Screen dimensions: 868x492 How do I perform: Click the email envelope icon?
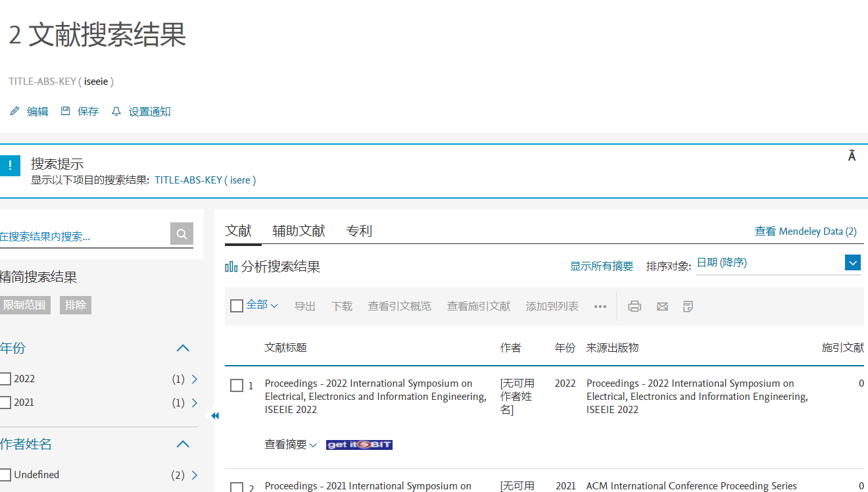(662, 307)
